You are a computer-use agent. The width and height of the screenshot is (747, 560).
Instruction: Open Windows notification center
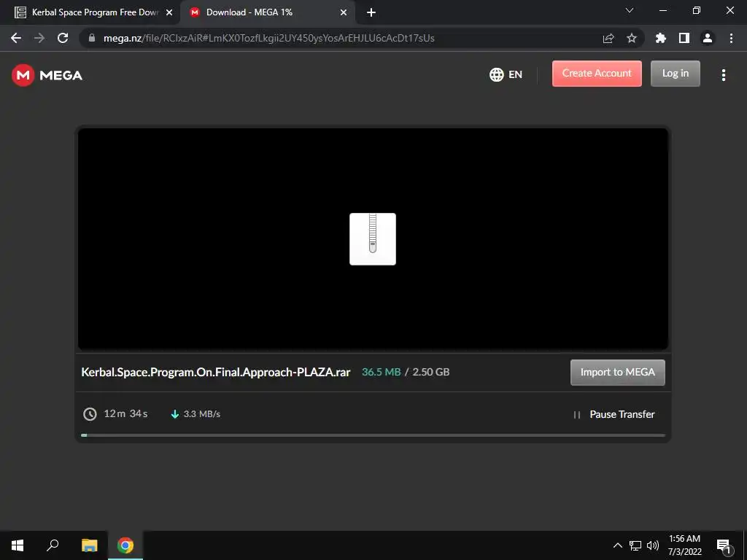pos(724,546)
